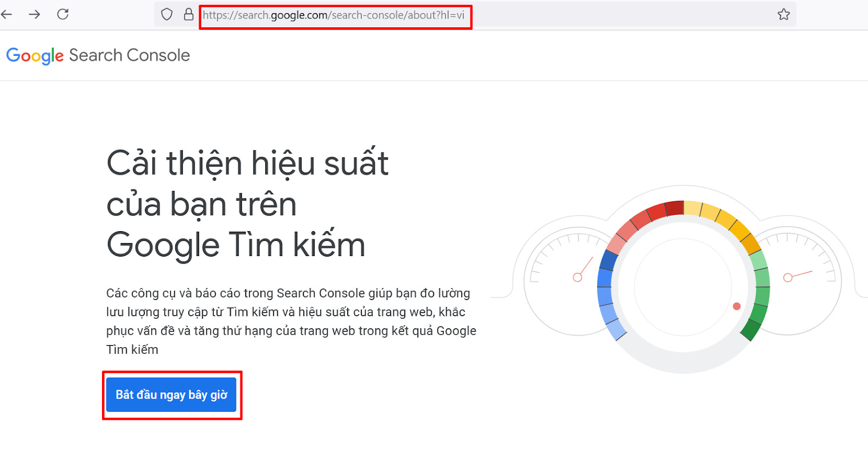This screenshot has width=868, height=472.
Task: Show site security info via padlock icon
Action: coord(188,14)
